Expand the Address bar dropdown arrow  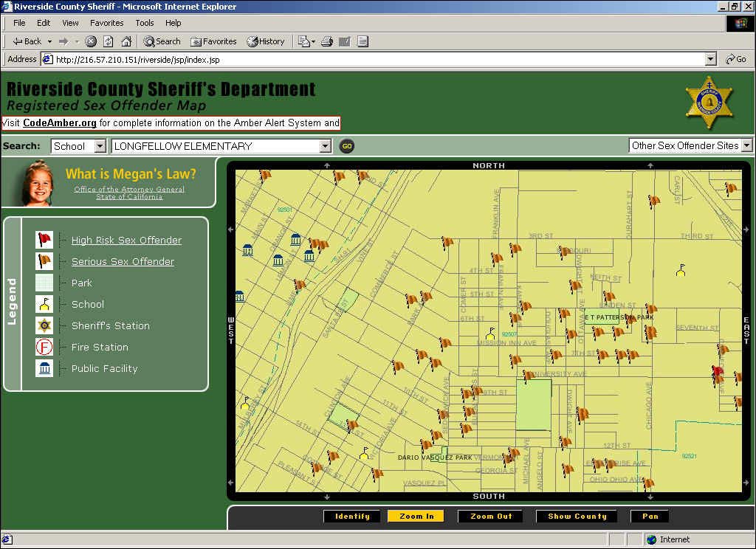tap(710, 60)
